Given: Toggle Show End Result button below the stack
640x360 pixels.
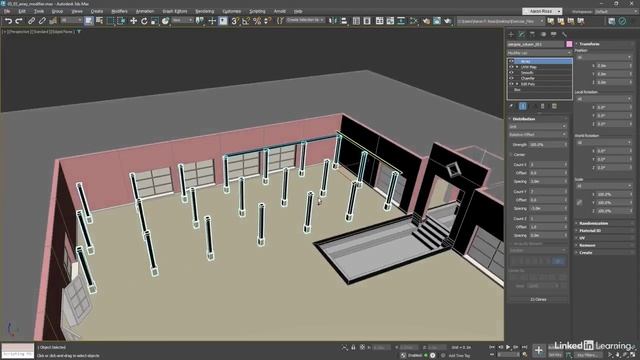Looking at the screenshot, I should point(522,106).
